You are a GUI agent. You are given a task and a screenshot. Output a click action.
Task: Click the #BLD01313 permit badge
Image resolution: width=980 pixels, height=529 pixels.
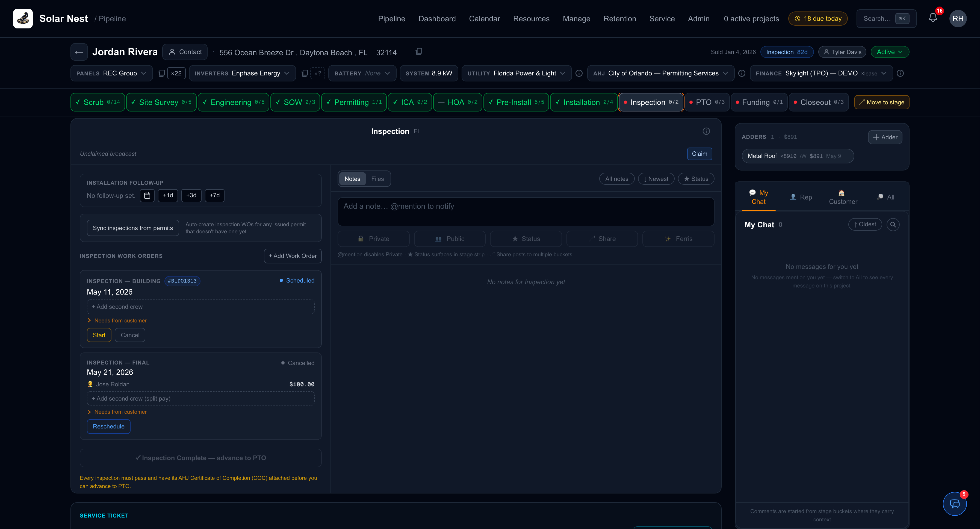(x=182, y=281)
